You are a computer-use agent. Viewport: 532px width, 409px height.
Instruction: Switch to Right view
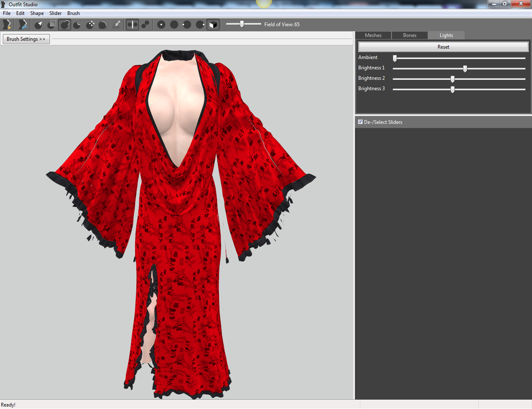200,25
